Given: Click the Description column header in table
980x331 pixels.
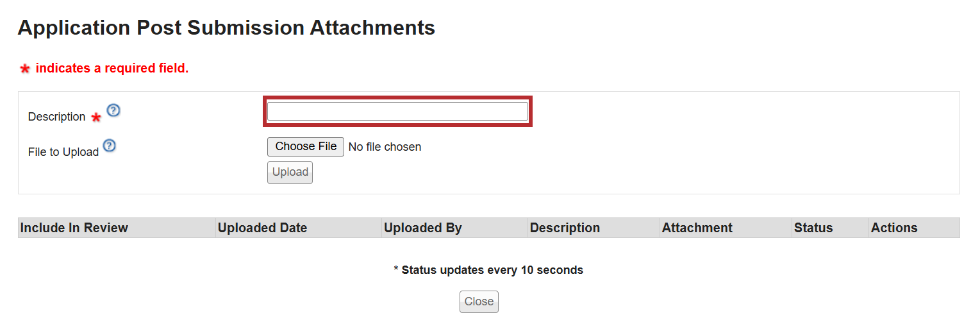Looking at the screenshot, I should [x=565, y=228].
